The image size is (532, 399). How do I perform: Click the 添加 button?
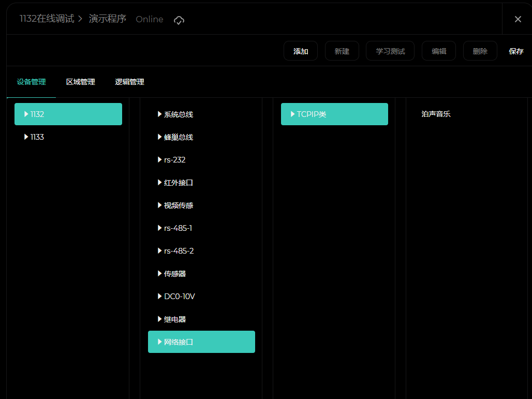click(x=301, y=51)
